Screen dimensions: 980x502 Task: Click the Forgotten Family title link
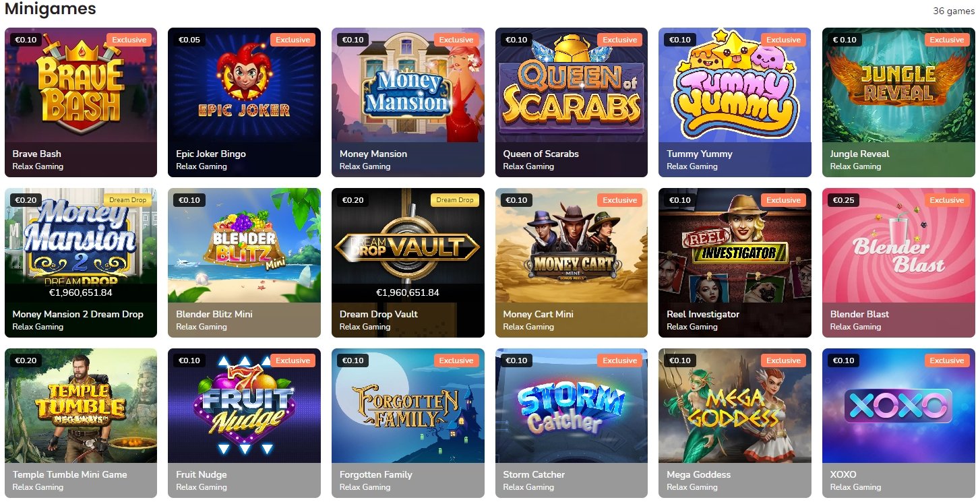(x=375, y=474)
